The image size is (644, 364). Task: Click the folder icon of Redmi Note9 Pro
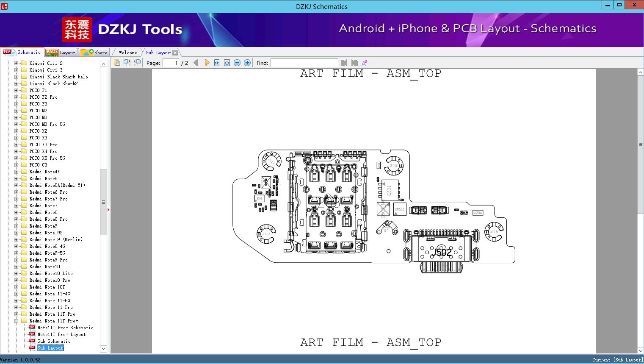click(x=24, y=260)
